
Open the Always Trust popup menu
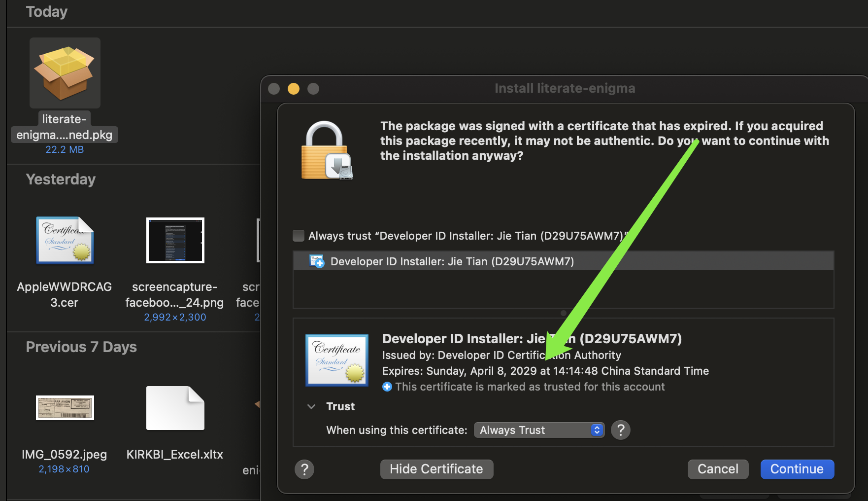pos(538,430)
